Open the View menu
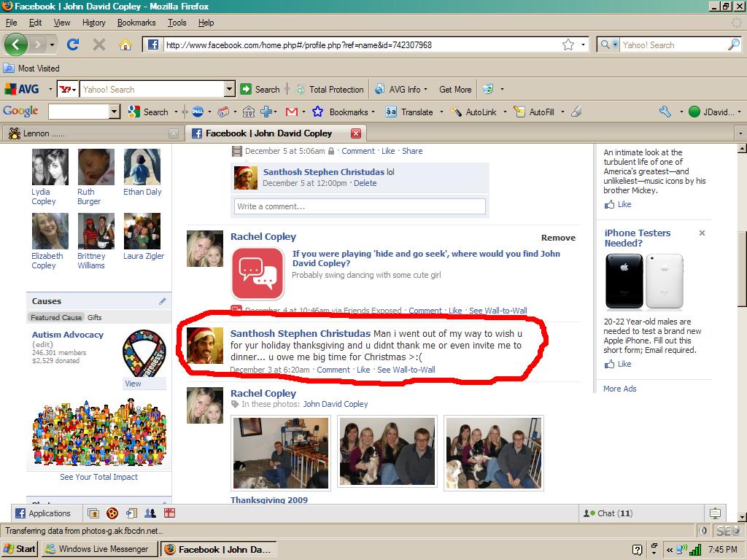This screenshot has height=560, width=747. point(62,23)
